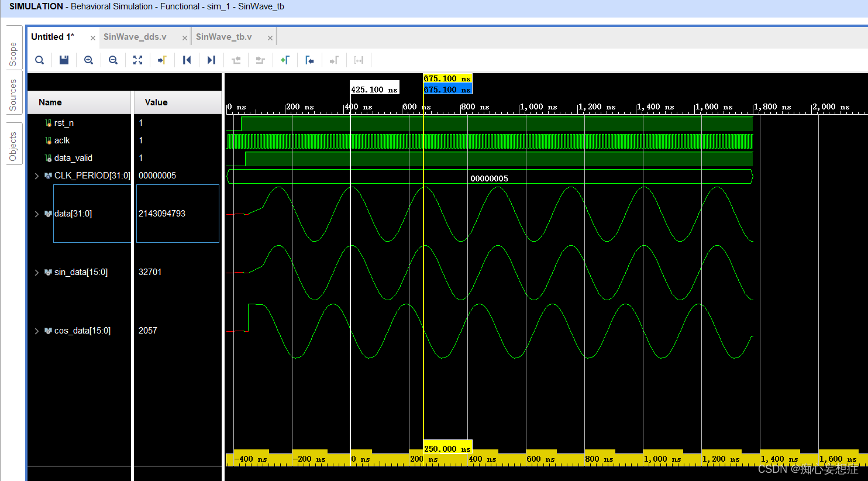The image size is (868, 481).
Task: Zoom in on the waveform
Action: coord(88,60)
